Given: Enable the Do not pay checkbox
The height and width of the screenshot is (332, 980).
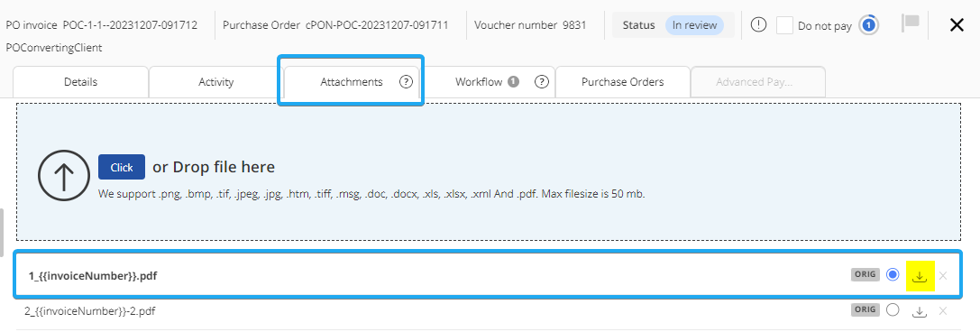Looking at the screenshot, I should pos(784,25).
